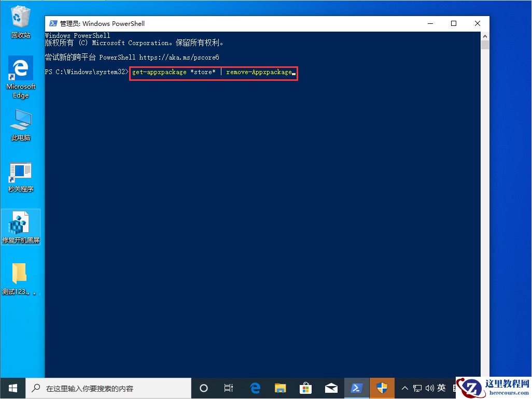532x399 pixels.
Task: Toggle the 英 input method indicator
Action: coord(442,388)
